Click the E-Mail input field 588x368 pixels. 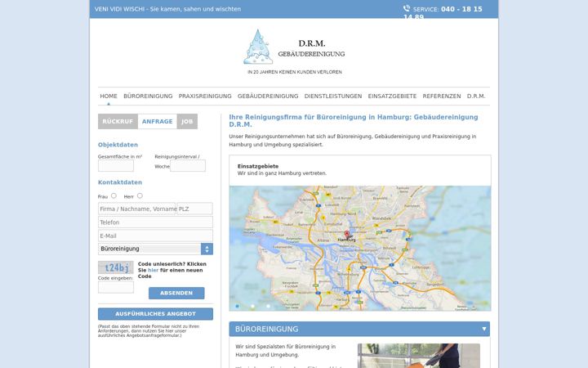(x=155, y=236)
